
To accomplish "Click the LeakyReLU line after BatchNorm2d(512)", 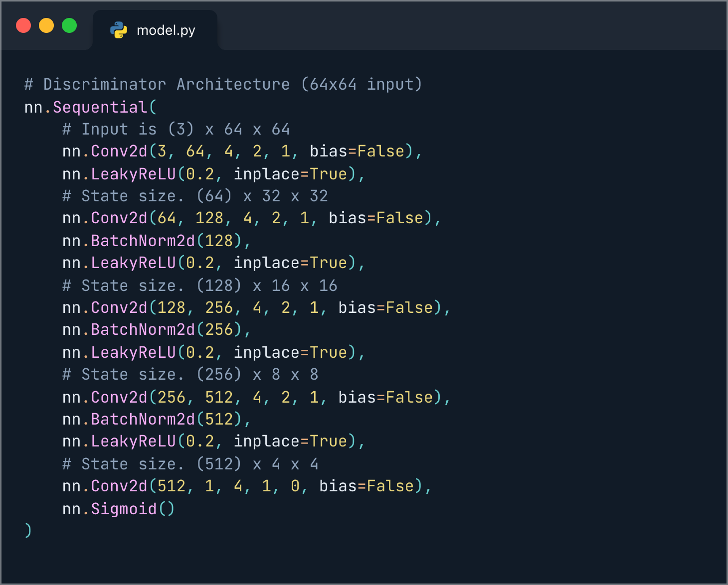I will click(214, 441).
